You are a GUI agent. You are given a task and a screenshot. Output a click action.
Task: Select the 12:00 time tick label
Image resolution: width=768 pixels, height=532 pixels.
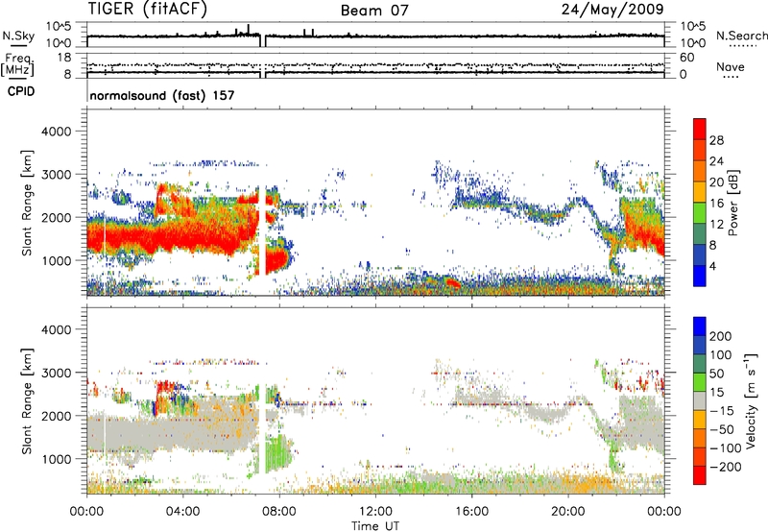[375, 512]
